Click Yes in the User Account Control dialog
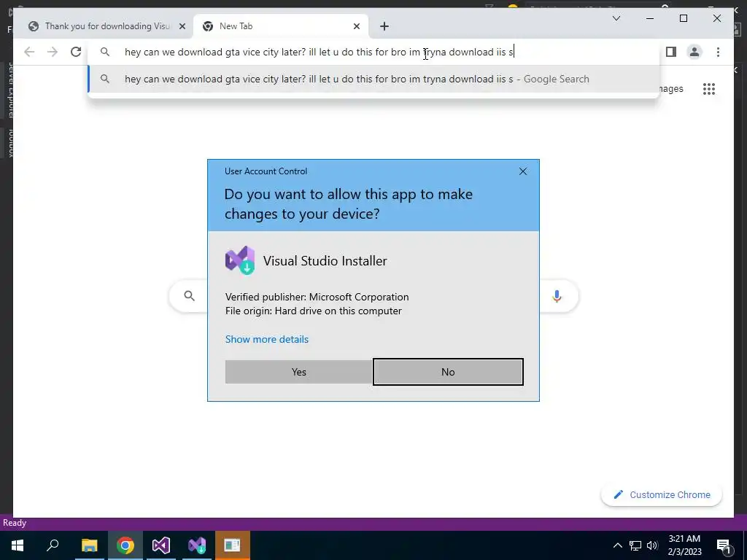747x560 pixels. click(x=298, y=372)
